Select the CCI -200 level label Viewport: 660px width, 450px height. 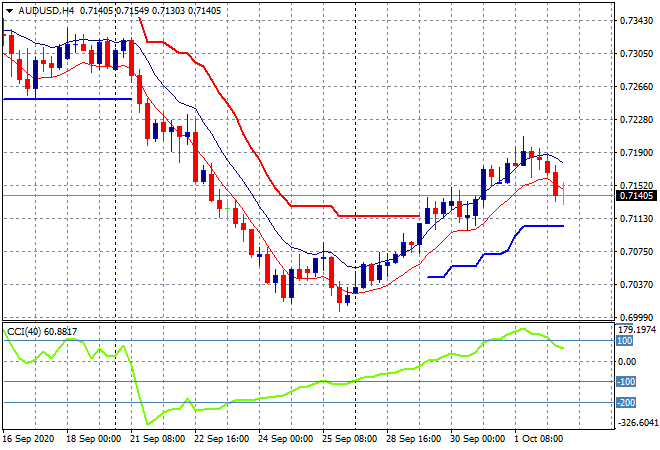coord(625,403)
